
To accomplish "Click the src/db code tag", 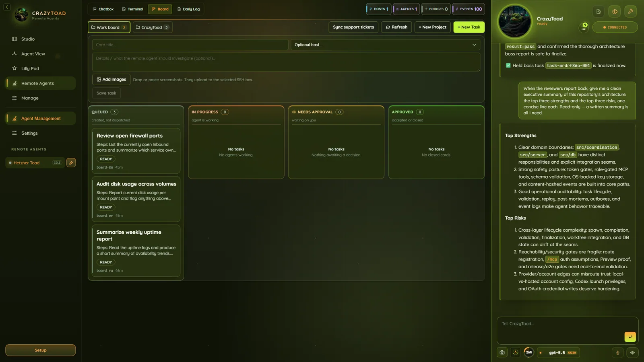I will tap(568, 155).
